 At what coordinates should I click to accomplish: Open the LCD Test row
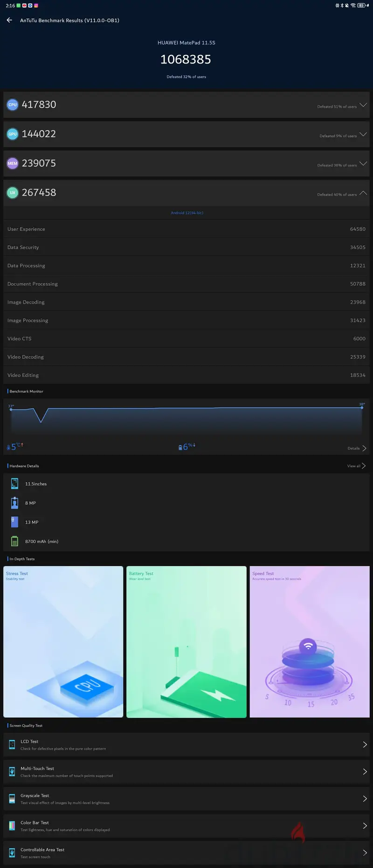pyautogui.click(x=186, y=745)
